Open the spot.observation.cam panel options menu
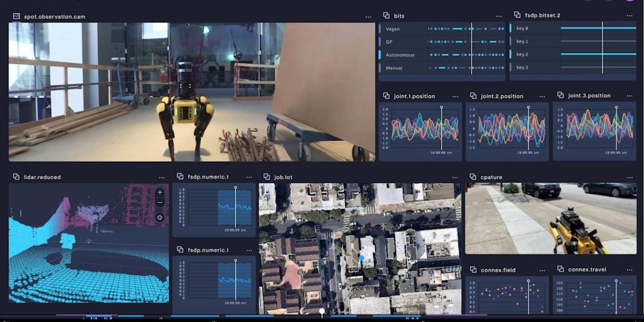 pyautogui.click(x=368, y=17)
